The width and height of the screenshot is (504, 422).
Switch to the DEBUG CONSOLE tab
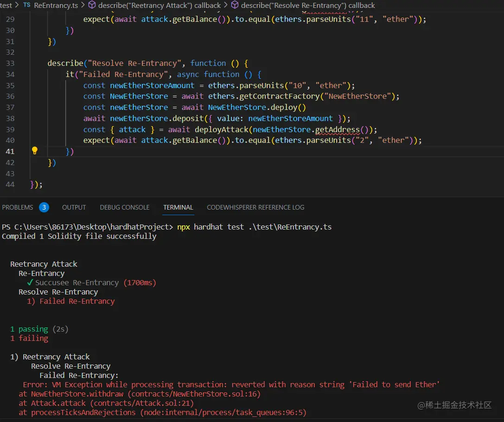[x=125, y=207]
